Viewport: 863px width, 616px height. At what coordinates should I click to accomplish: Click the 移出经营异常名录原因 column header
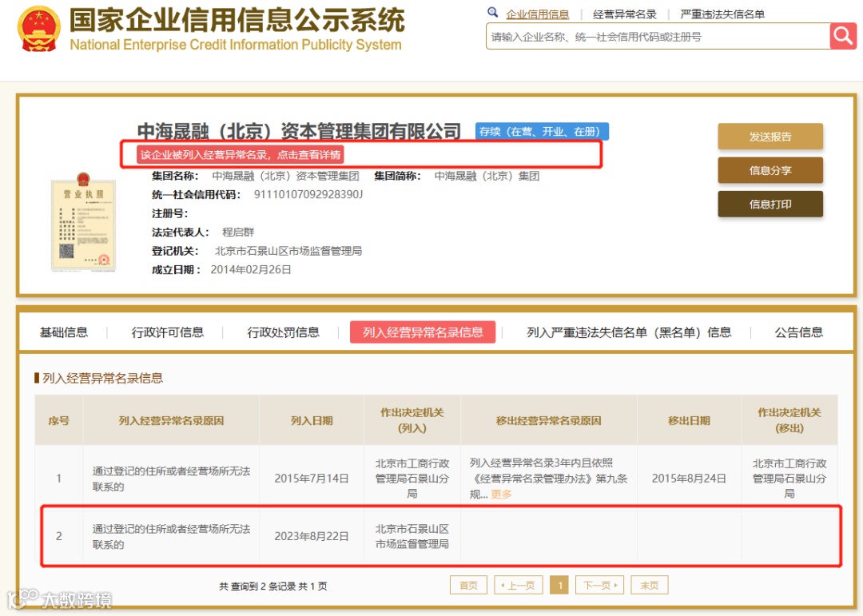point(548,420)
